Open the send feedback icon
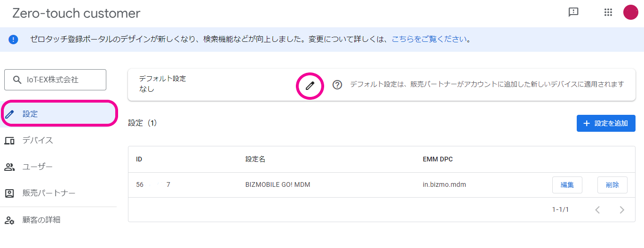The width and height of the screenshot is (644, 248). coord(573,13)
